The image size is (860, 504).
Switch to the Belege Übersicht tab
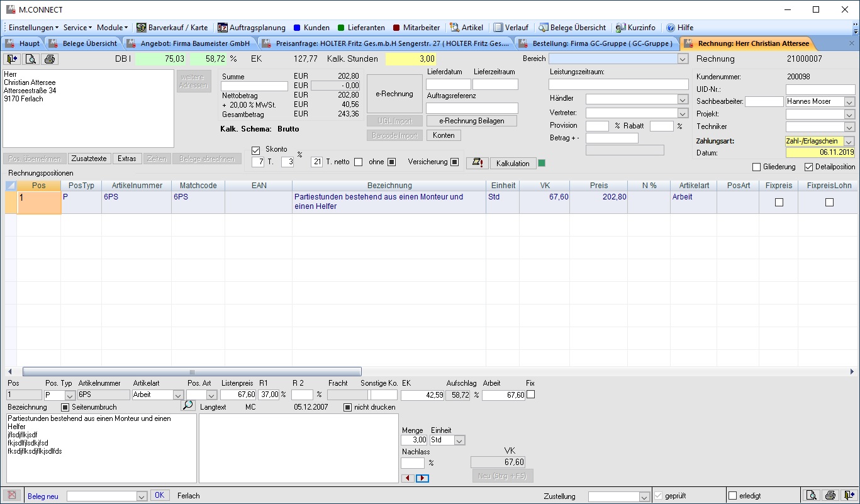tap(84, 43)
